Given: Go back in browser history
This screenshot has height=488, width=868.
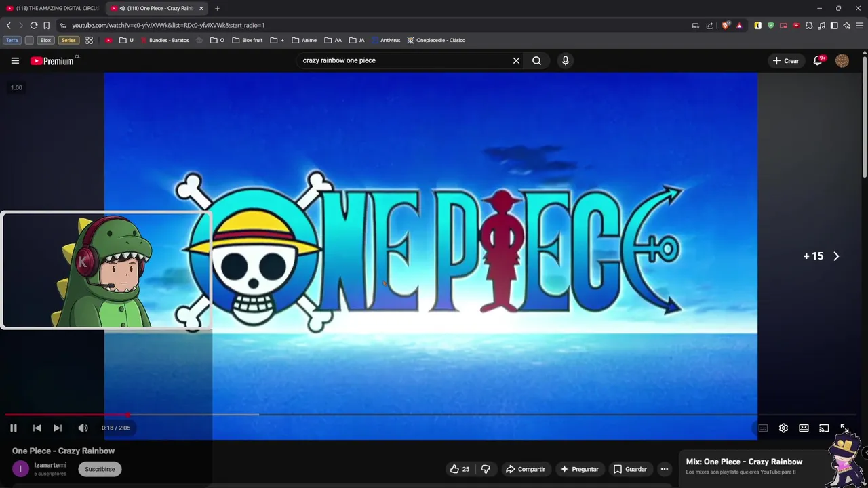Looking at the screenshot, I should pyautogui.click(x=9, y=25).
